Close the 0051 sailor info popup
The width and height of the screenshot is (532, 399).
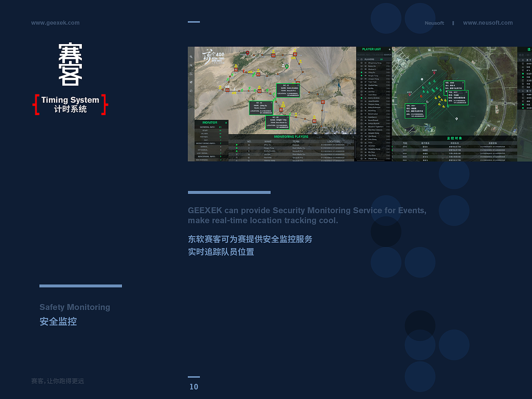(424, 105)
